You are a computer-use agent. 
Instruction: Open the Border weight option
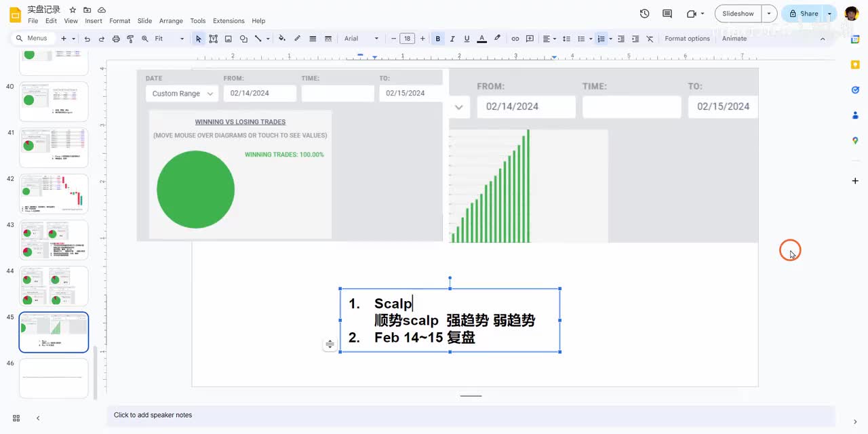[313, 39]
